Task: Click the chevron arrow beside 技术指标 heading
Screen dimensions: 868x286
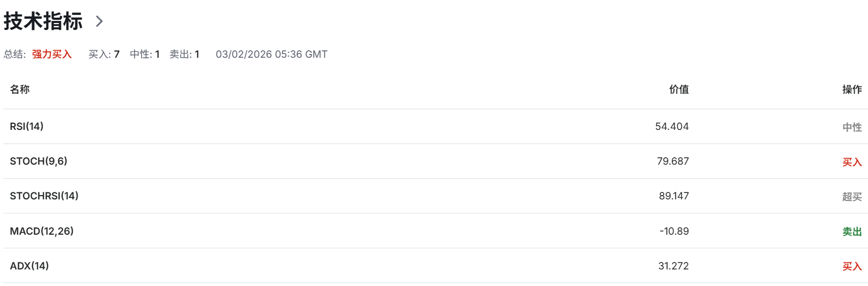Action: (99, 21)
